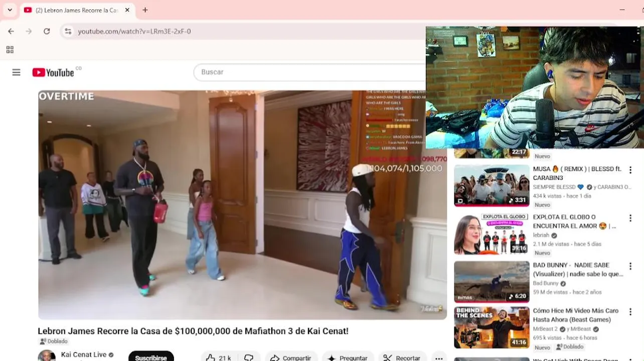View site information icon in address bar
The height and width of the screenshot is (361, 644).
coord(68,31)
